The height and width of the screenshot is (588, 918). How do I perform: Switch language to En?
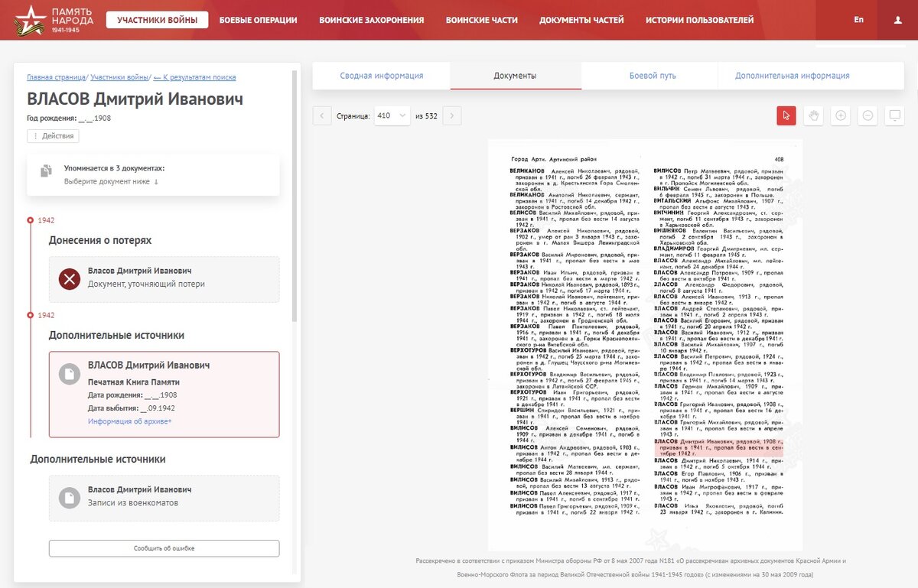tap(859, 20)
